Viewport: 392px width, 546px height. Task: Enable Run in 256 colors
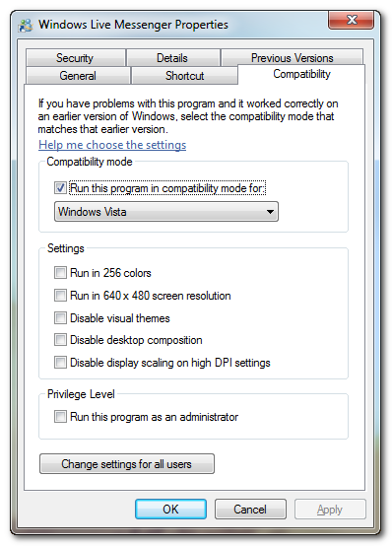point(60,273)
